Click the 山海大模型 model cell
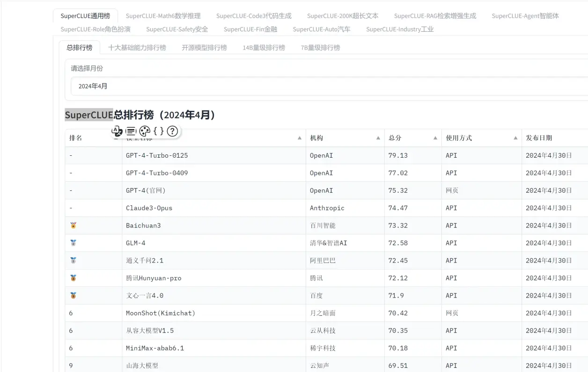 click(214, 365)
